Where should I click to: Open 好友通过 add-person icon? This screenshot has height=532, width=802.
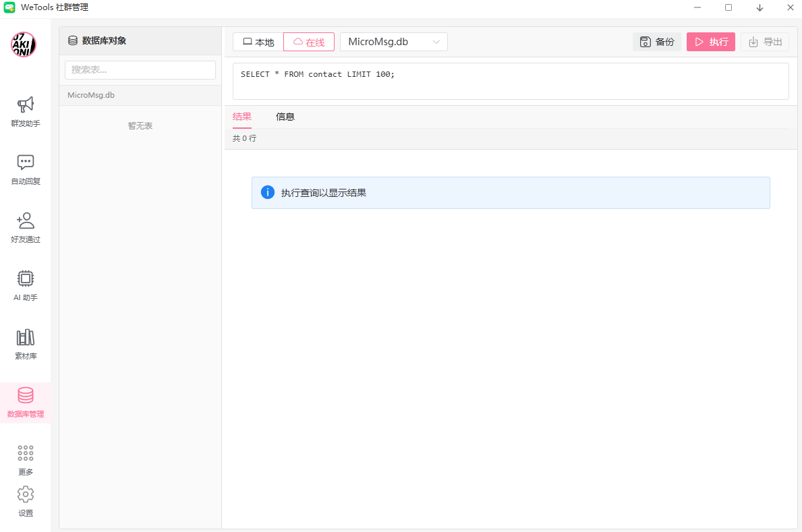(26, 221)
